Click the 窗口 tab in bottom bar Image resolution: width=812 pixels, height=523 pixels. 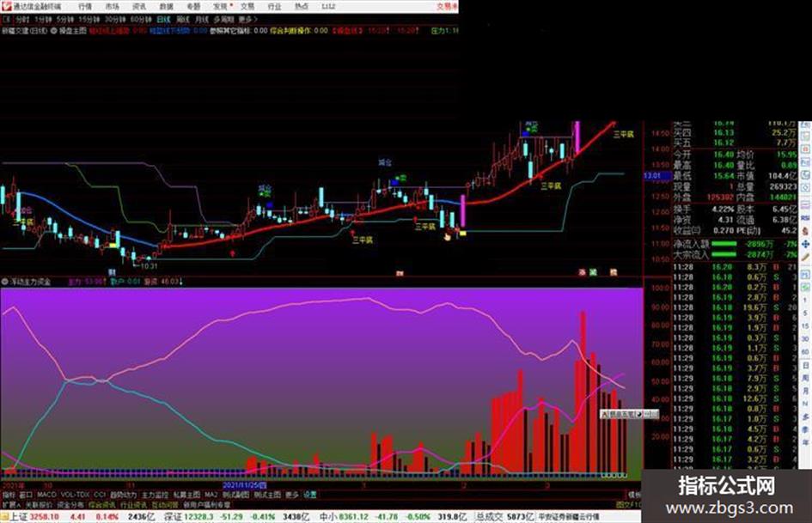pos(26,495)
